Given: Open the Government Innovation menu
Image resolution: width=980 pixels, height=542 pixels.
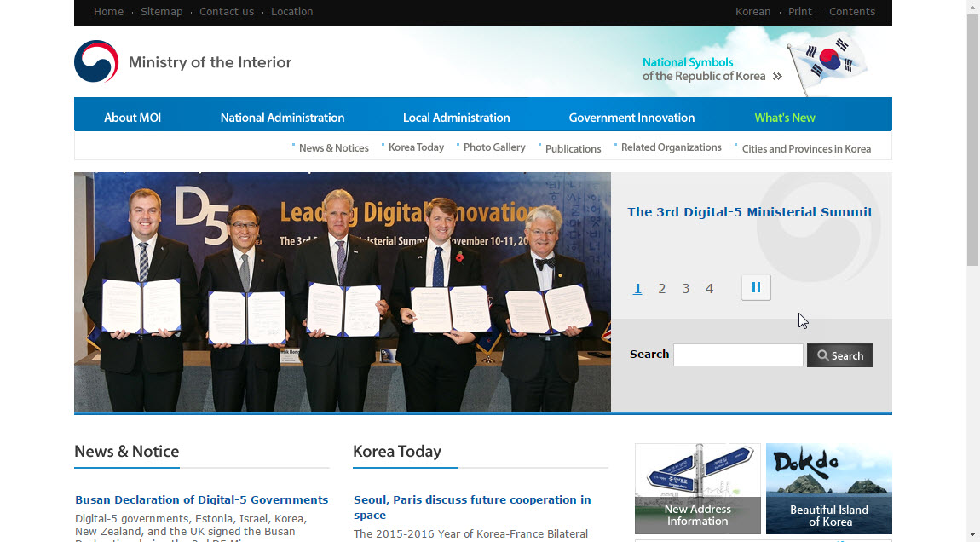Looking at the screenshot, I should (x=631, y=118).
